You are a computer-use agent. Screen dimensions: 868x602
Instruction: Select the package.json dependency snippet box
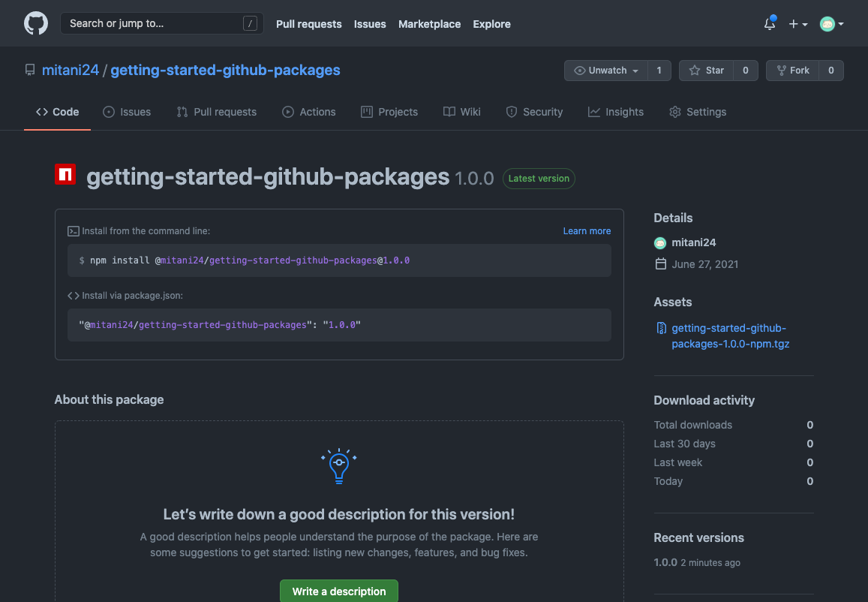[x=339, y=325]
